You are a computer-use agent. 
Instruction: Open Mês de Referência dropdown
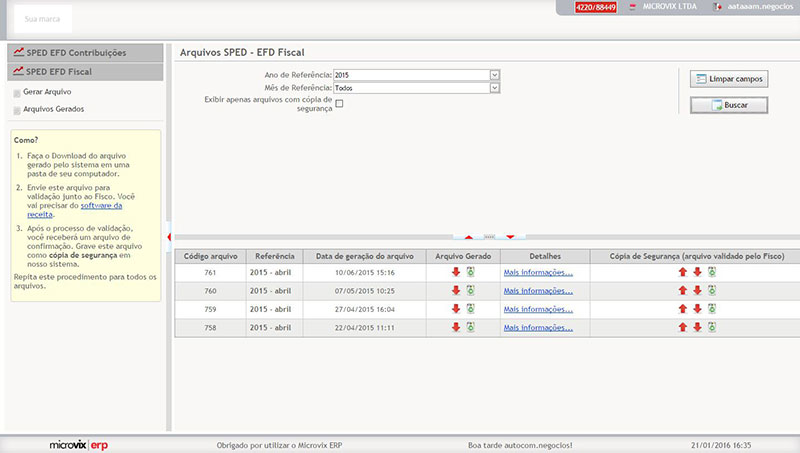pyautogui.click(x=494, y=88)
